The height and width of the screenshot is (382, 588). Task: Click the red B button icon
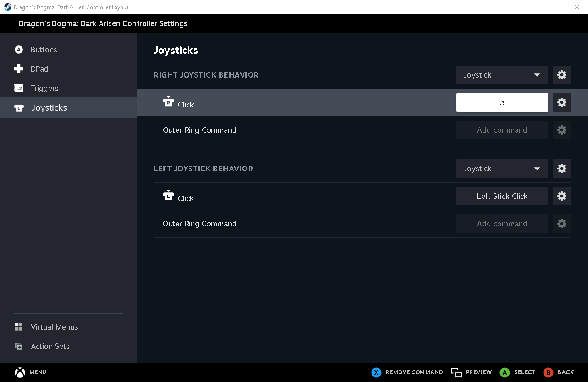pos(548,372)
